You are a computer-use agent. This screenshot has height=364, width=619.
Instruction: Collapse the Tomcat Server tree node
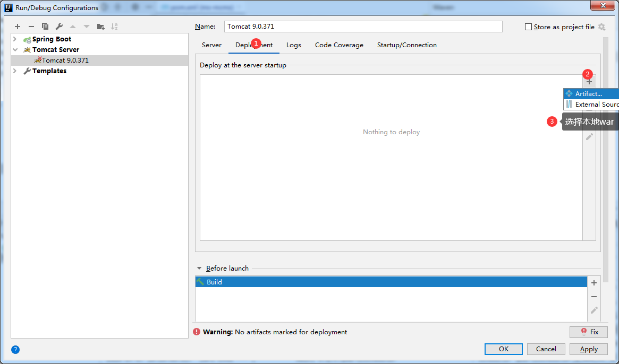(x=15, y=50)
